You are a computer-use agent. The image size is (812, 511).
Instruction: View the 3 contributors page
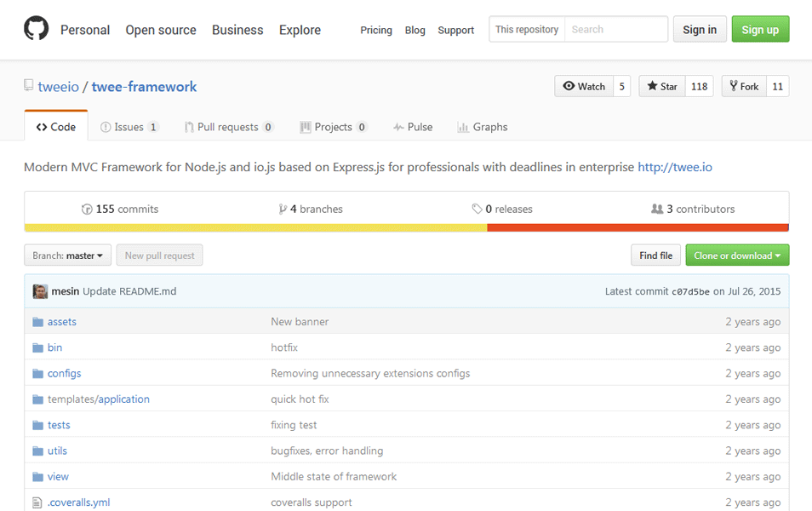click(693, 210)
